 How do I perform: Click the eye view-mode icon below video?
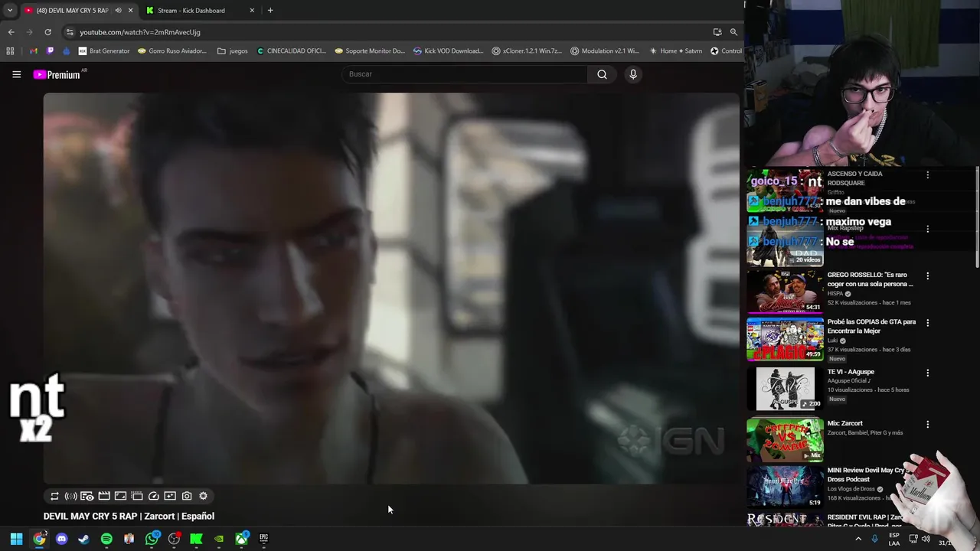(87, 496)
